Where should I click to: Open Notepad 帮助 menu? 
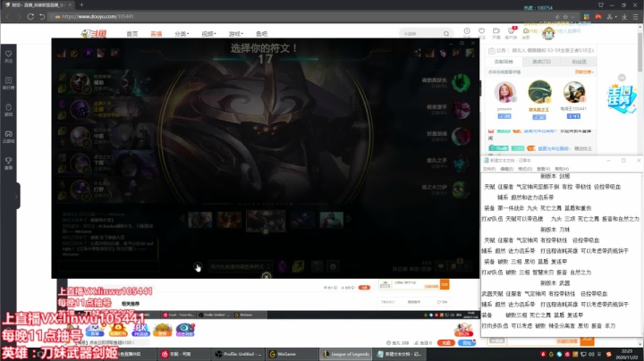[562, 169]
